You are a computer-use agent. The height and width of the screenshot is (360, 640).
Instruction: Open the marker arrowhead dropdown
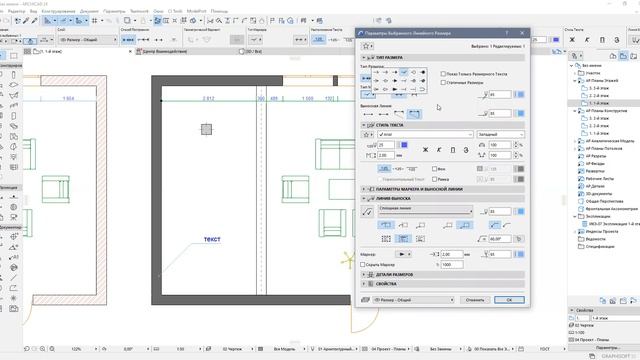click(403, 254)
